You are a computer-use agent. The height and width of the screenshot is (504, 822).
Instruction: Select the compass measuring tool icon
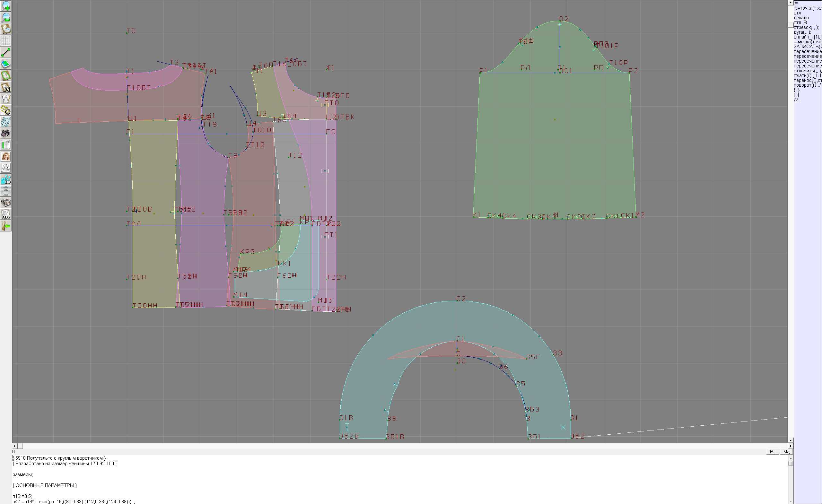(x=6, y=99)
